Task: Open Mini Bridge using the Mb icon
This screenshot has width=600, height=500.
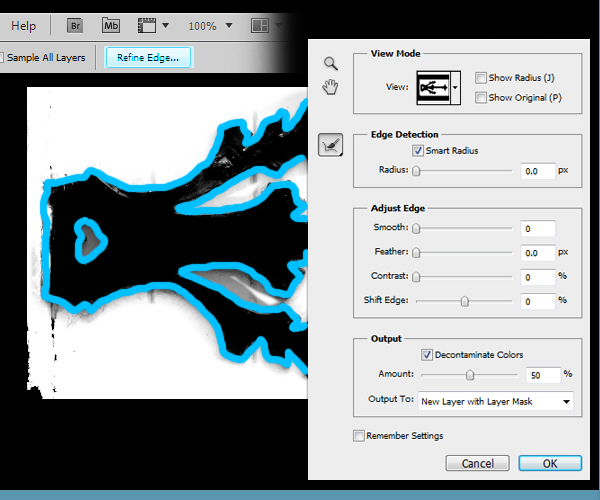Action: pyautogui.click(x=111, y=25)
